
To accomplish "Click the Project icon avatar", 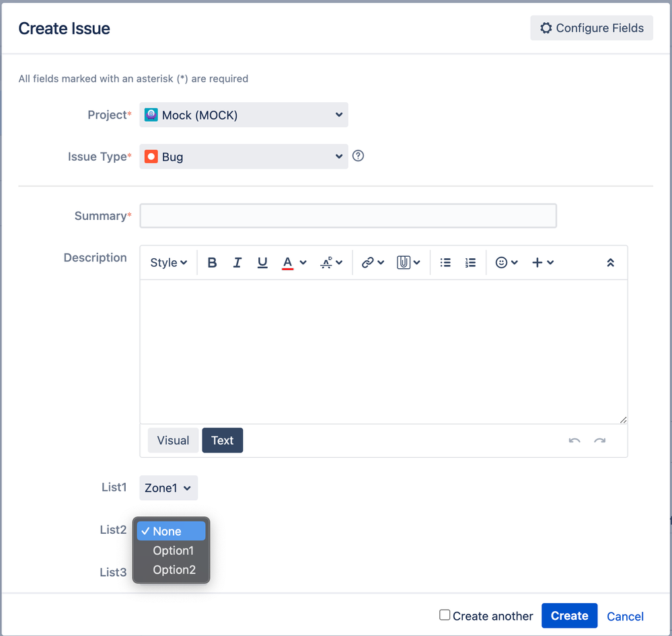I will (151, 115).
